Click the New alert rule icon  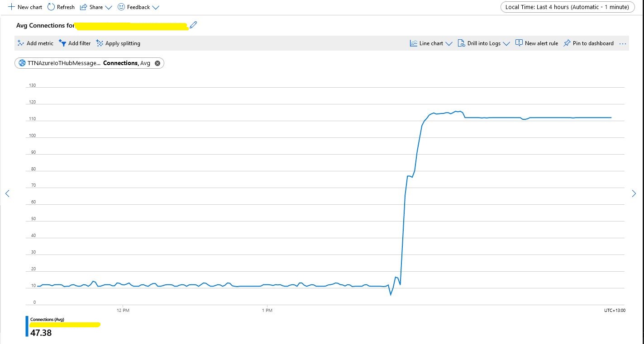[519, 43]
